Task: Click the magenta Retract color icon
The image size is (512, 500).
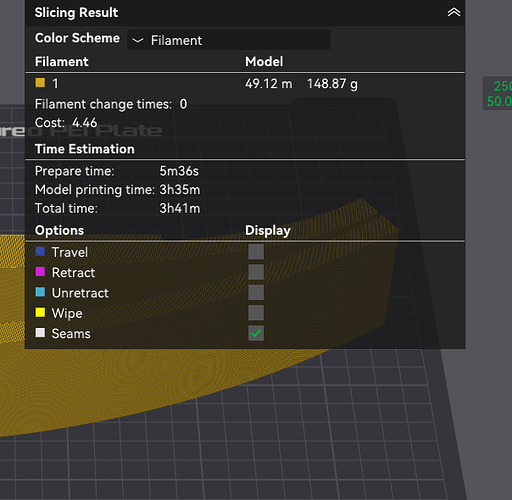Action: click(40, 272)
